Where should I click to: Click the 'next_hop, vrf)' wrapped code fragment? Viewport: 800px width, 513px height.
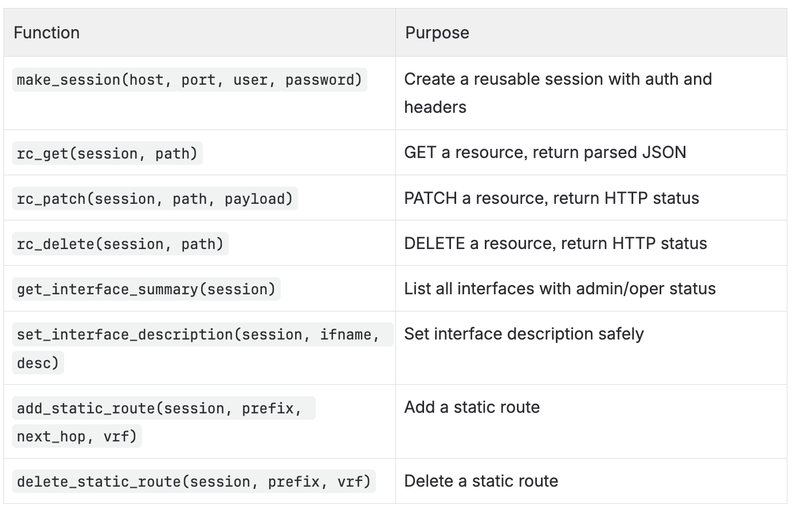point(77,437)
